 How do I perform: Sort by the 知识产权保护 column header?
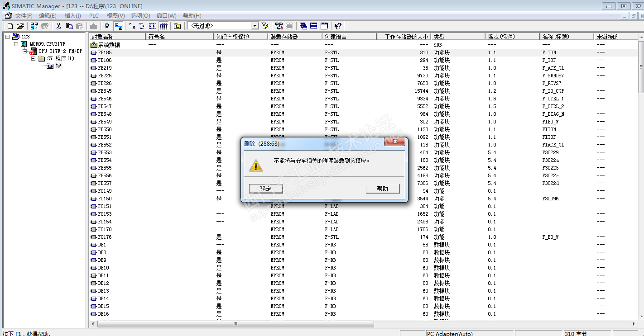click(x=240, y=37)
